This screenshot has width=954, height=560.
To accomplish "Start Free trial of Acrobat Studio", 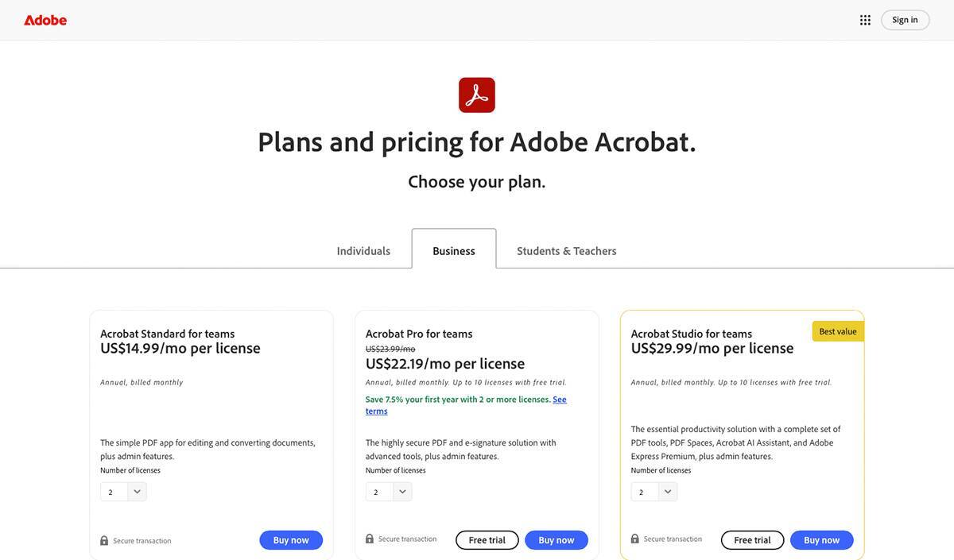I will [x=753, y=540].
